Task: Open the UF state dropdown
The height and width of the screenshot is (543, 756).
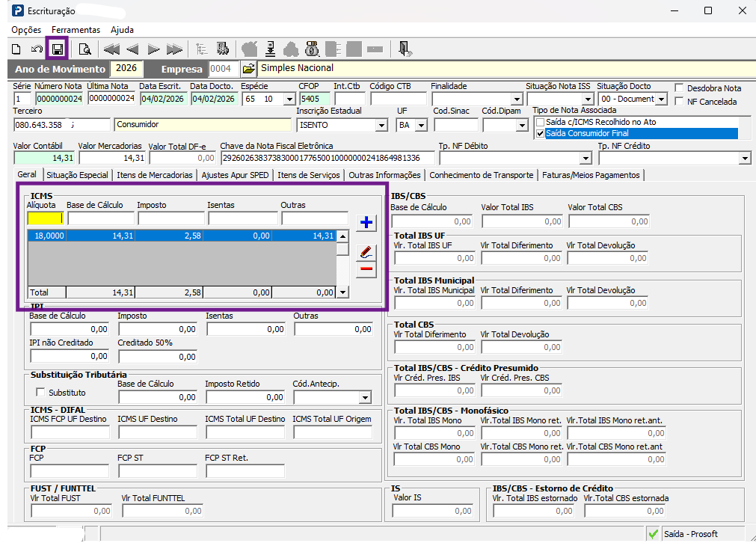Action: pyautogui.click(x=422, y=126)
